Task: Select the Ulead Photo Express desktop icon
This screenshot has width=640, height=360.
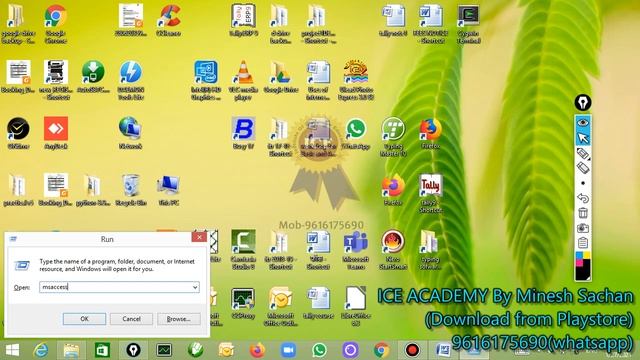Action: (x=356, y=80)
